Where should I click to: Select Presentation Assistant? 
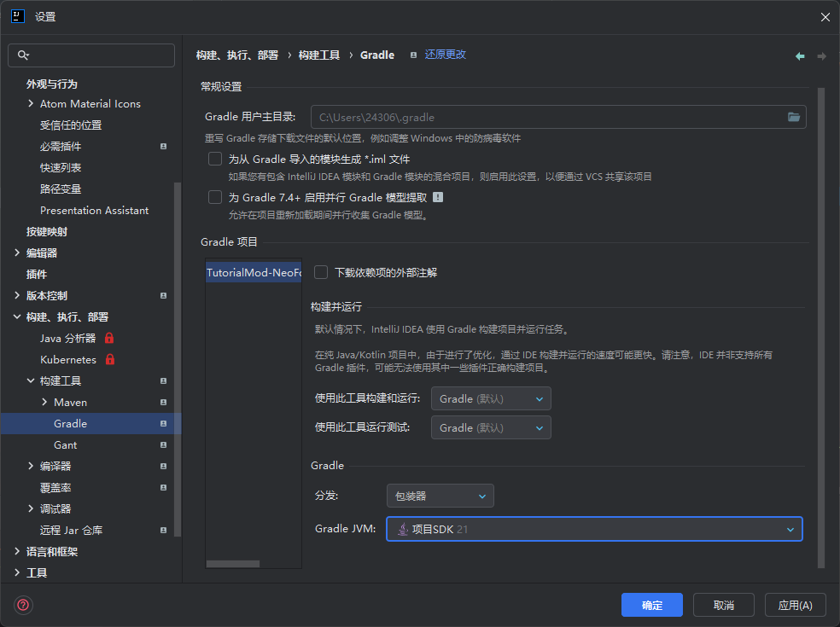94,211
